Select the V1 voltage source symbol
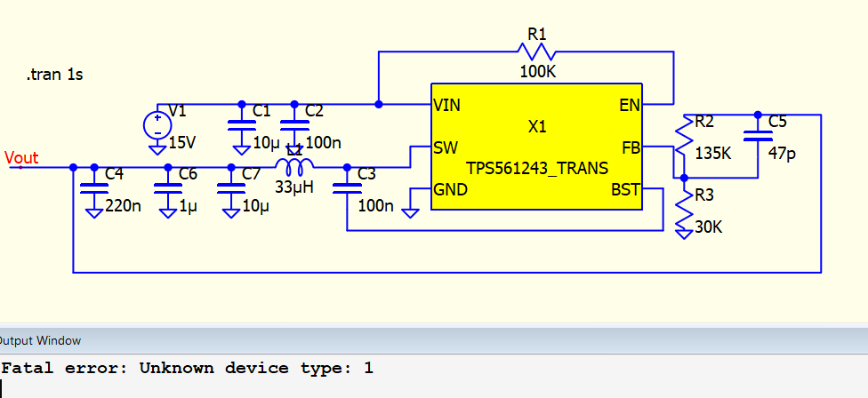This screenshot has width=868, height=398. point(157,125)
